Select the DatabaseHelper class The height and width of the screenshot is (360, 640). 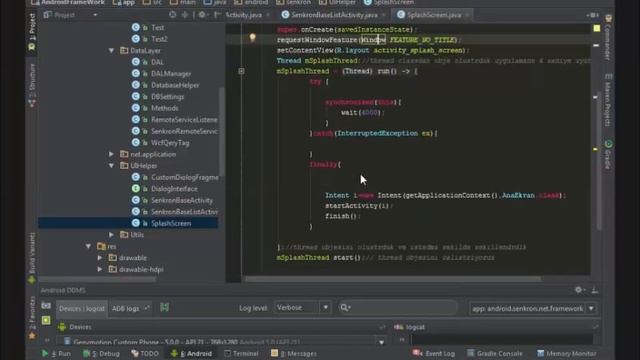175,85
